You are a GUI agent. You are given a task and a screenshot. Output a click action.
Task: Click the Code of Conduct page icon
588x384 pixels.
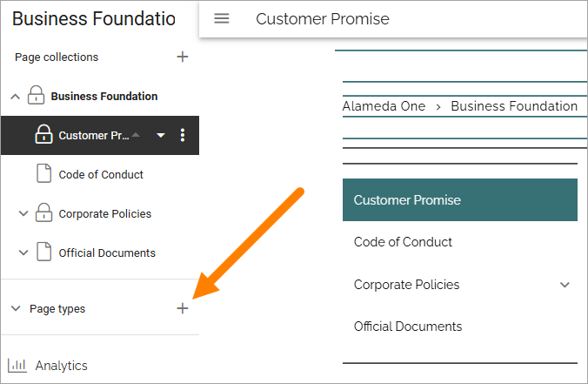coord(43,173)
